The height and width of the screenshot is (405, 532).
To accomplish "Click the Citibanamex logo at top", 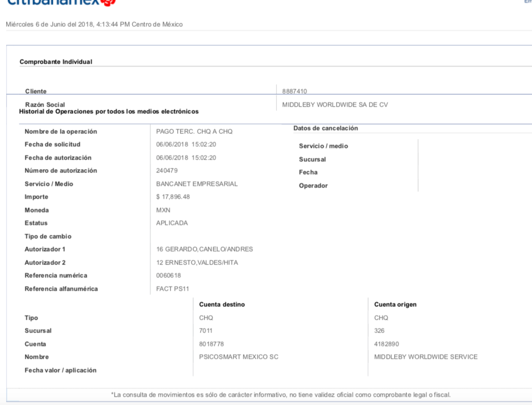I will [x=61, y=3].
